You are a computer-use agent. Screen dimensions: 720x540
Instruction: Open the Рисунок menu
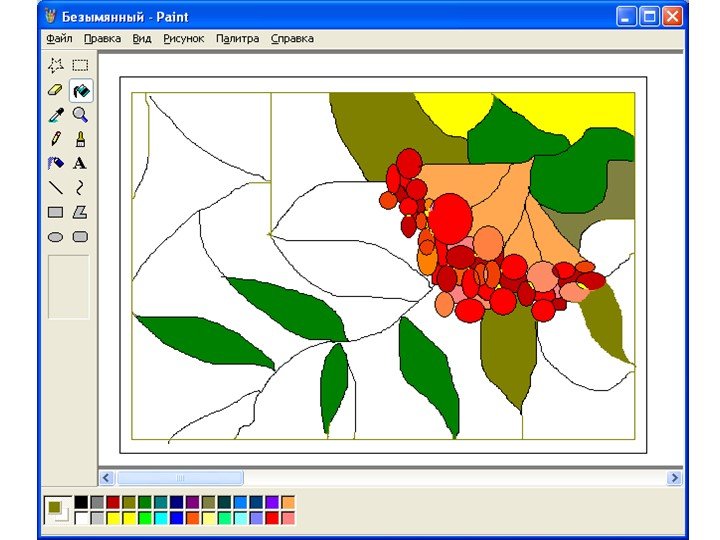[184, 39]
